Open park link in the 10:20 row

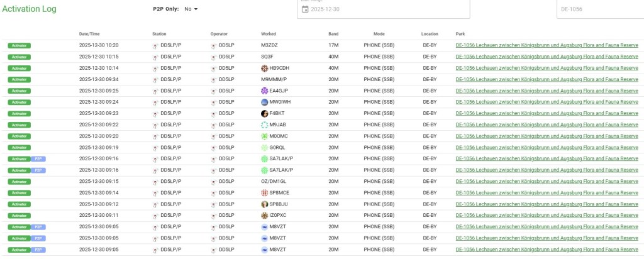coord(547,45)
